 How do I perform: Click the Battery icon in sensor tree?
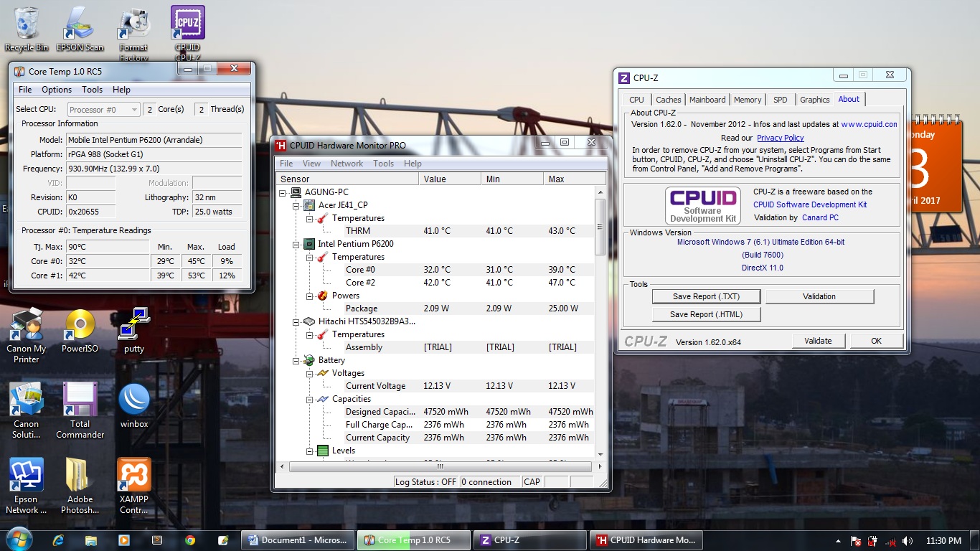(309, 360)
